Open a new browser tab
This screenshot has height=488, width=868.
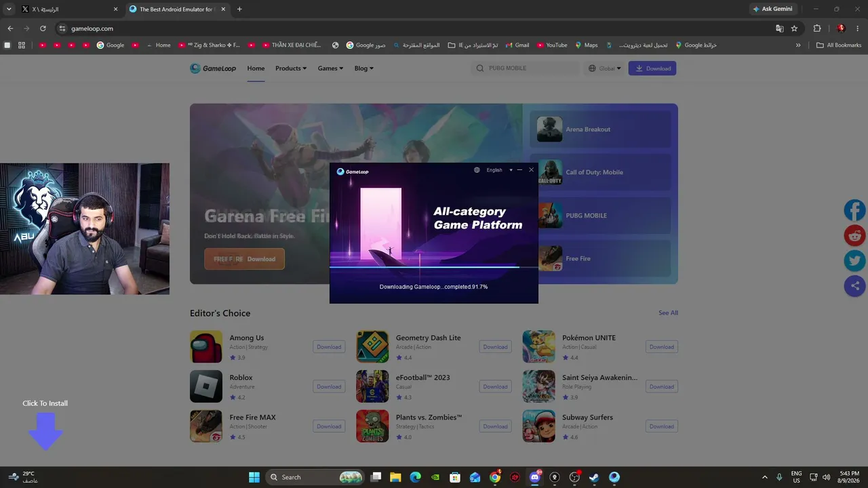coord(239,9)
